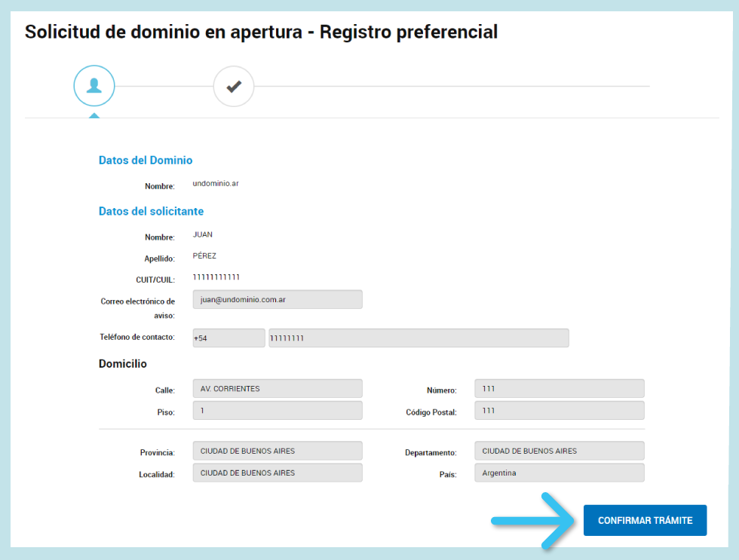Click the Piso input field

point(278,411)
